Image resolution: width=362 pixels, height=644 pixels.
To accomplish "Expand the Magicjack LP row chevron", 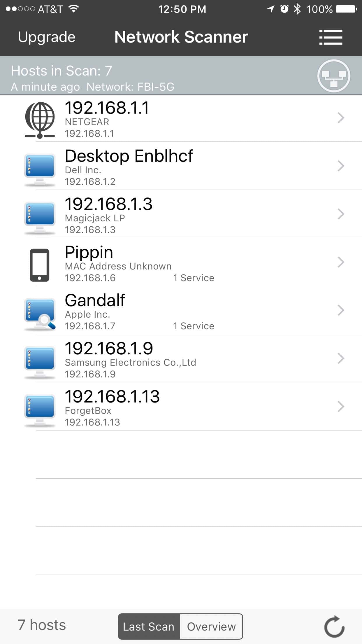I will pyautogui.click(x=340, y=214).
